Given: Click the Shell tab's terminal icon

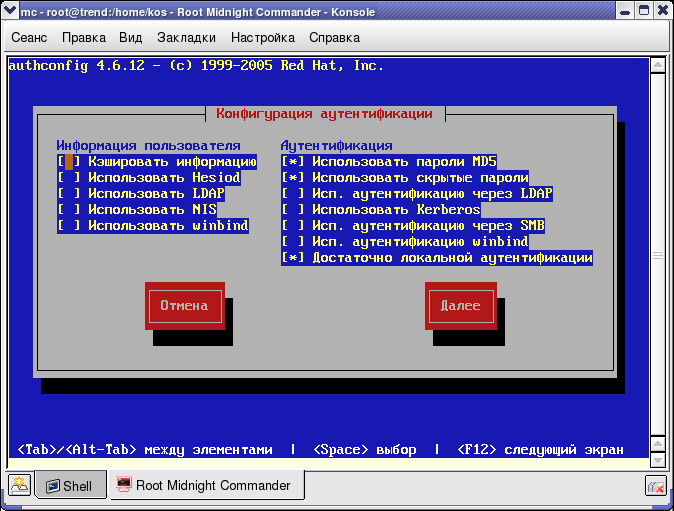Looking at the screenshot, I should [52, 486].
